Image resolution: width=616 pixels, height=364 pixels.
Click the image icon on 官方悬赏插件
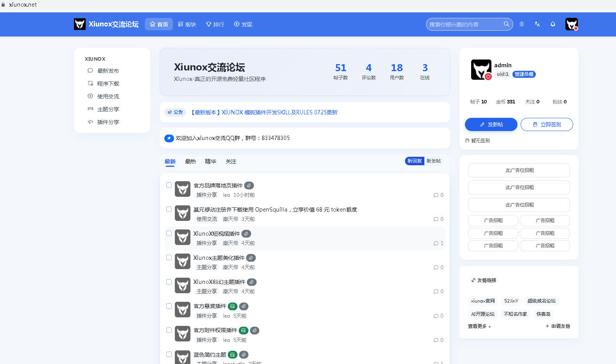[x=232, y=306]
